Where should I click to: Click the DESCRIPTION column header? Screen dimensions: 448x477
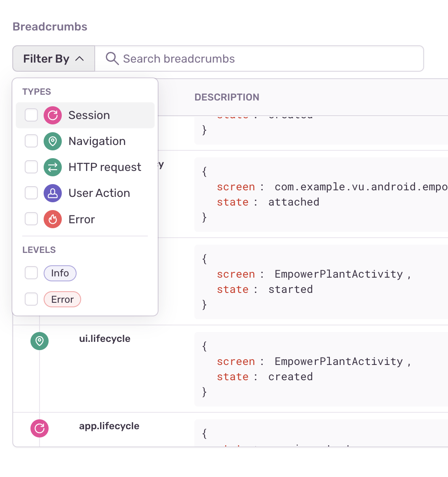[227, 97]
